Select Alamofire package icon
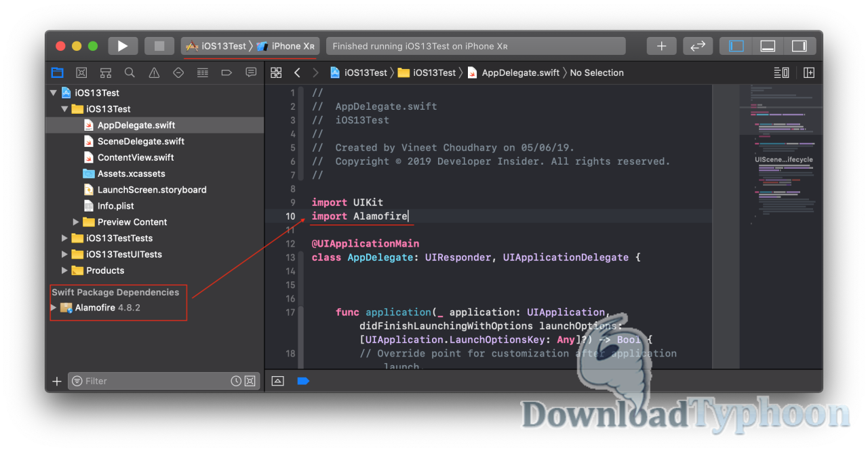 [x=66, y=308]
